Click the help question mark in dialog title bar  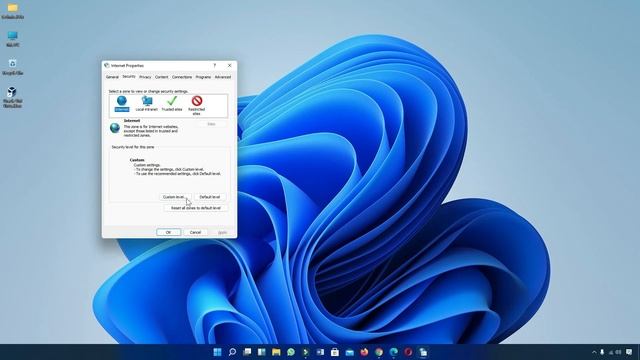215,65
